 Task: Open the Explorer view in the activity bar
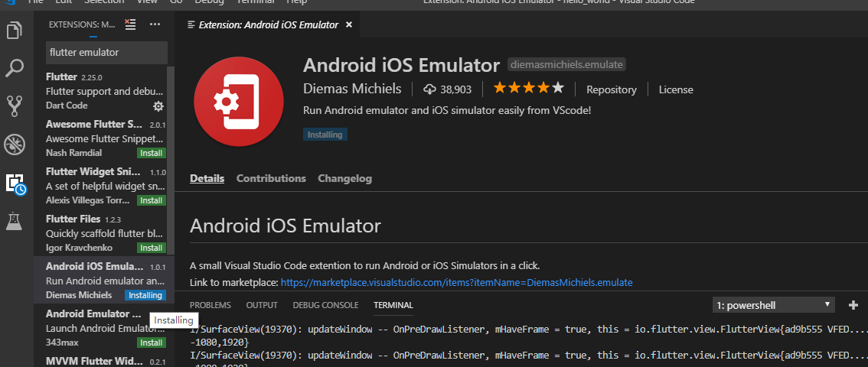coord(15,31)
